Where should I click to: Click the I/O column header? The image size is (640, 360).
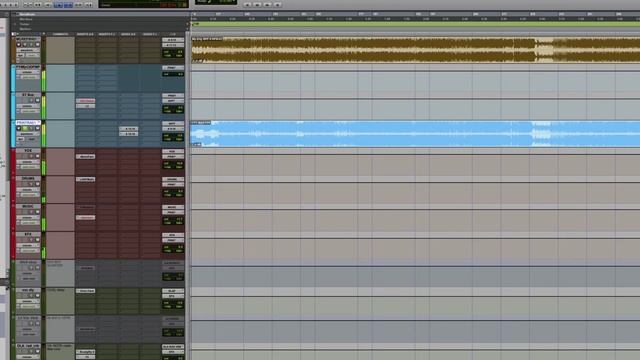pos(173,34)
